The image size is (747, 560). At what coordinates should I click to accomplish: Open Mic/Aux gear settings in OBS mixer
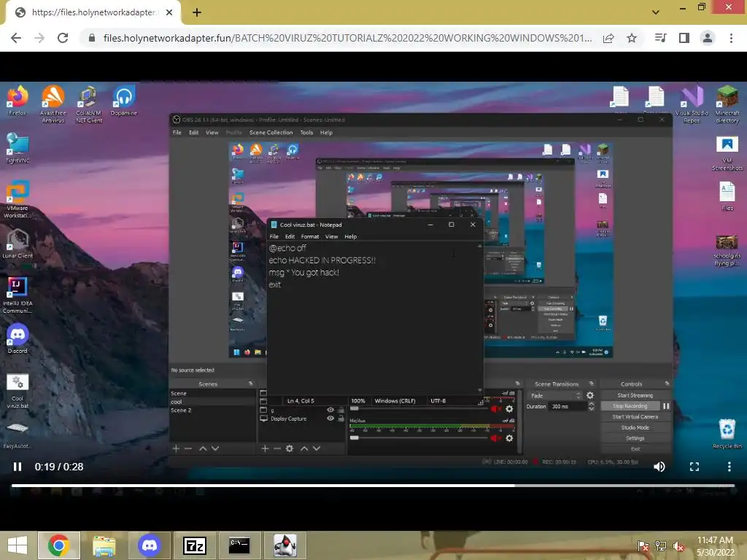click(x=508, y=437)
